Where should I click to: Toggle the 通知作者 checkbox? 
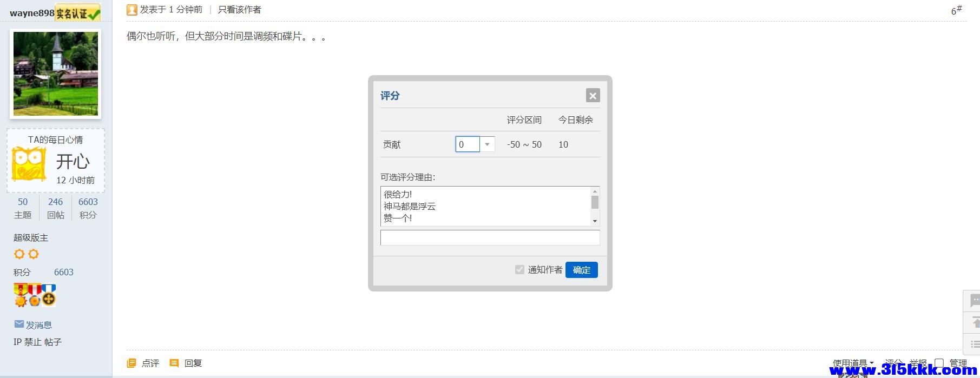point(519,270)
